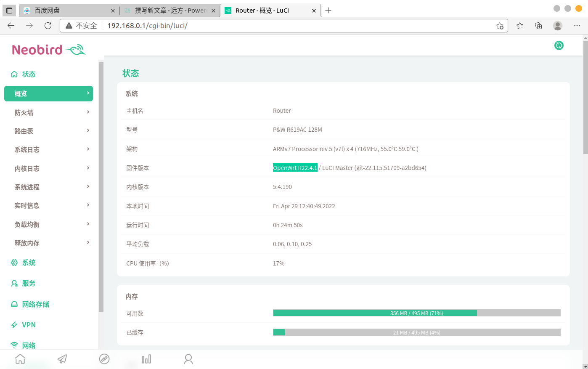
Task: Open a new browser tab
Action: coord(328,11)
